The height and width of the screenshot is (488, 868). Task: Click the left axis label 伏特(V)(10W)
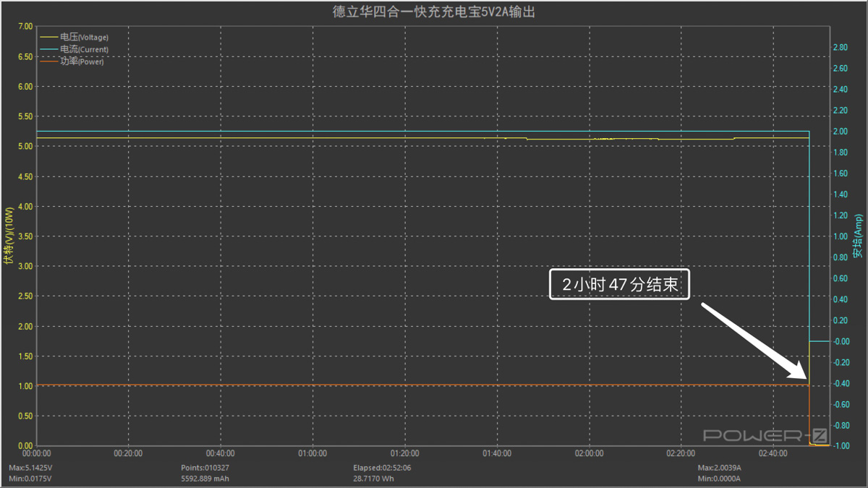[9, 236]
